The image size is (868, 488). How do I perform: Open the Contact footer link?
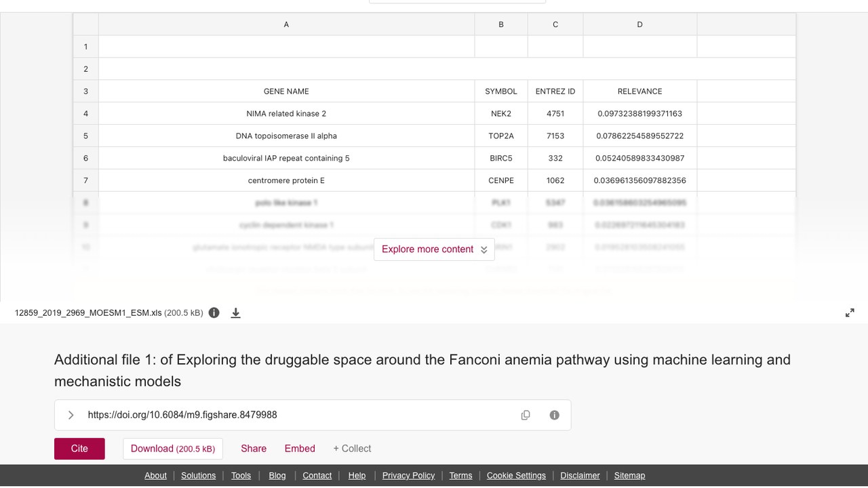coord(317,476)
